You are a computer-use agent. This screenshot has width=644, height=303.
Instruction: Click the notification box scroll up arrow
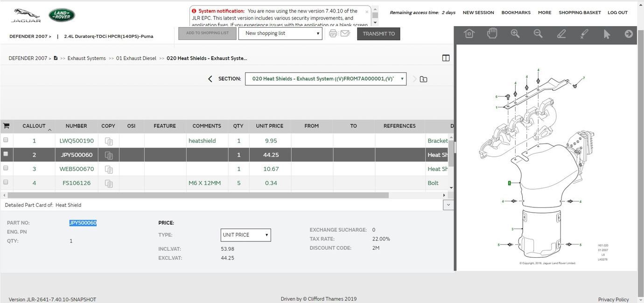pos(376,9)
